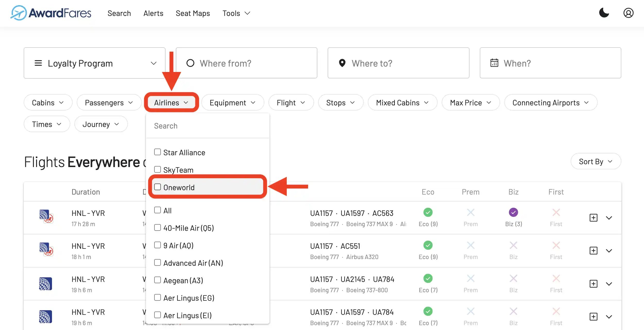Expand details chevron in the UA1157 · AC551 row
The image size is (644, 330).
coord(609,251)
